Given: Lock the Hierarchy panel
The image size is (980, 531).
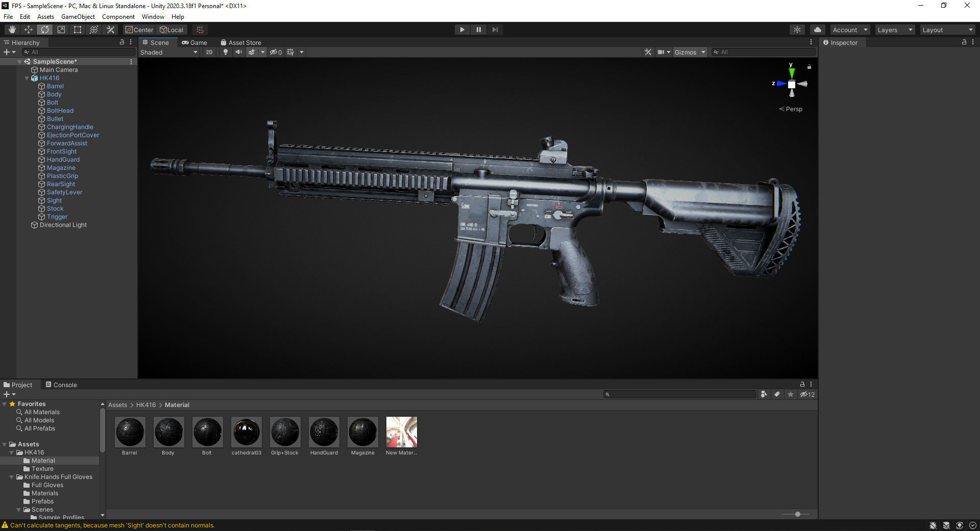Looking at the screenshot, I should click(x=122, y=42).
